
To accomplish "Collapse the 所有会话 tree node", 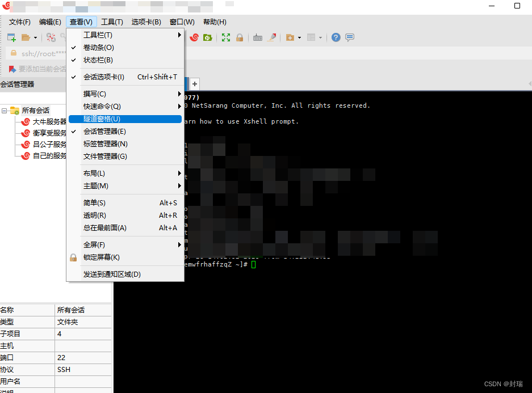I will 6,110.
